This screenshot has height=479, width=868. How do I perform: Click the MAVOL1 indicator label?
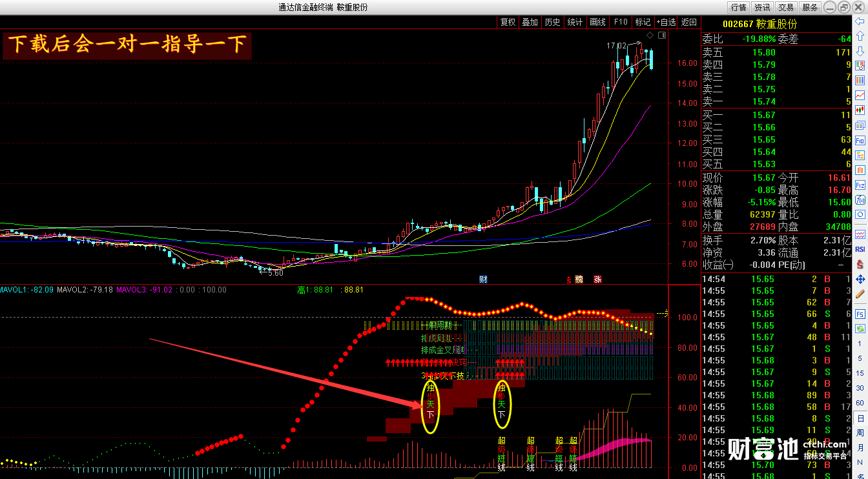coord(26,290)
